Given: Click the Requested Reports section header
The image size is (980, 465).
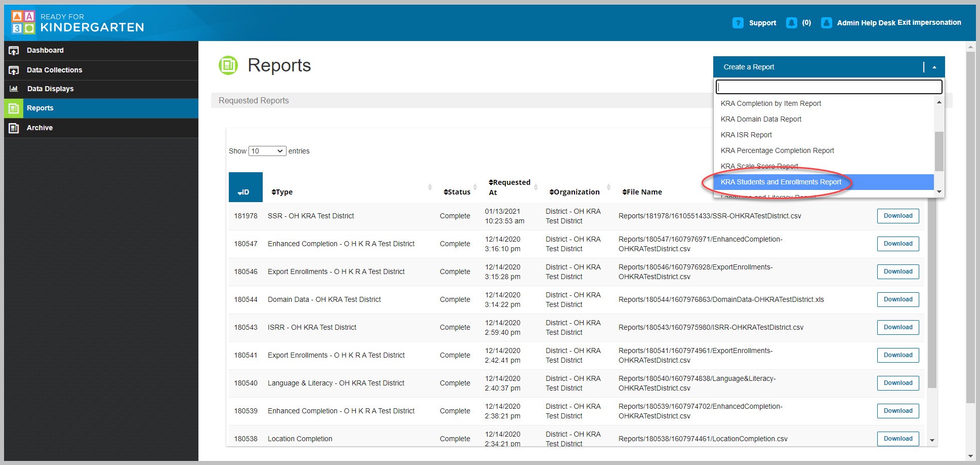Looking at the screenshot, I should click(254, 100).
